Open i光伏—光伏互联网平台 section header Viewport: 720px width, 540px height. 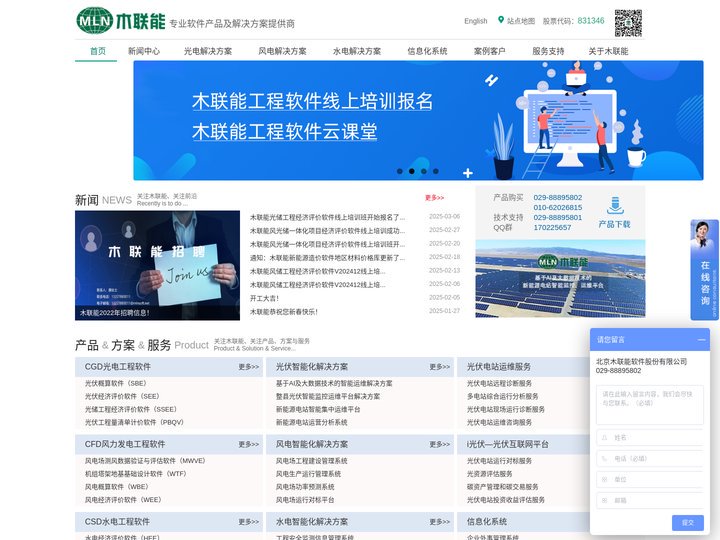[x=507, y=444]
